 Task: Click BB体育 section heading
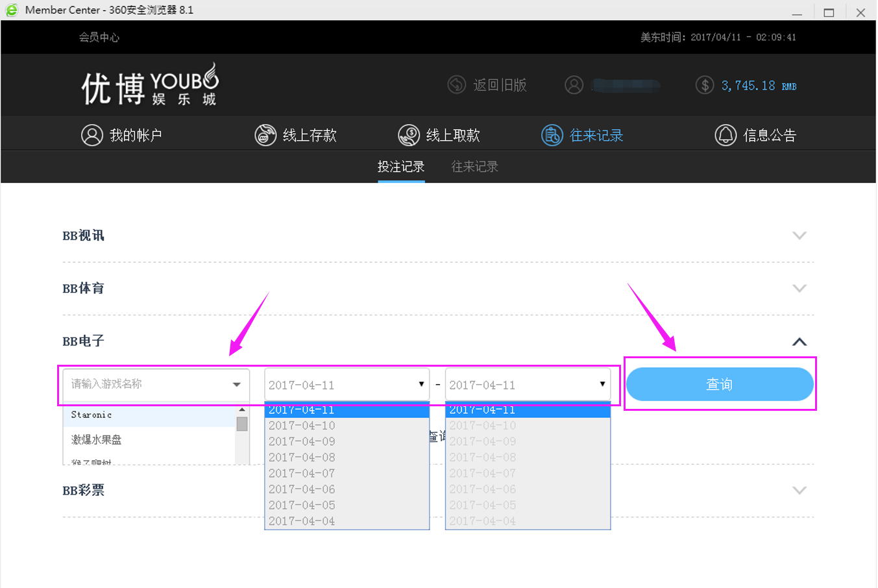coord(83,288)
